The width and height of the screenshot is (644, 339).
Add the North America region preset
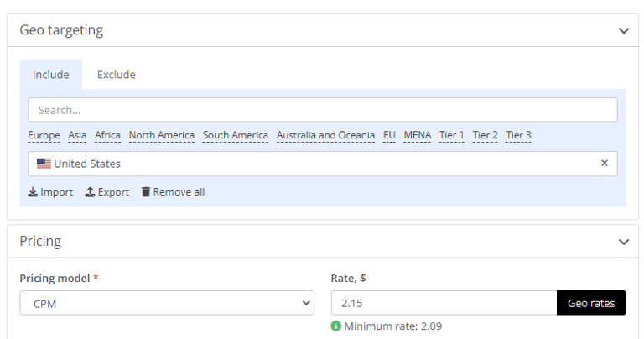[x=161, y=135]
